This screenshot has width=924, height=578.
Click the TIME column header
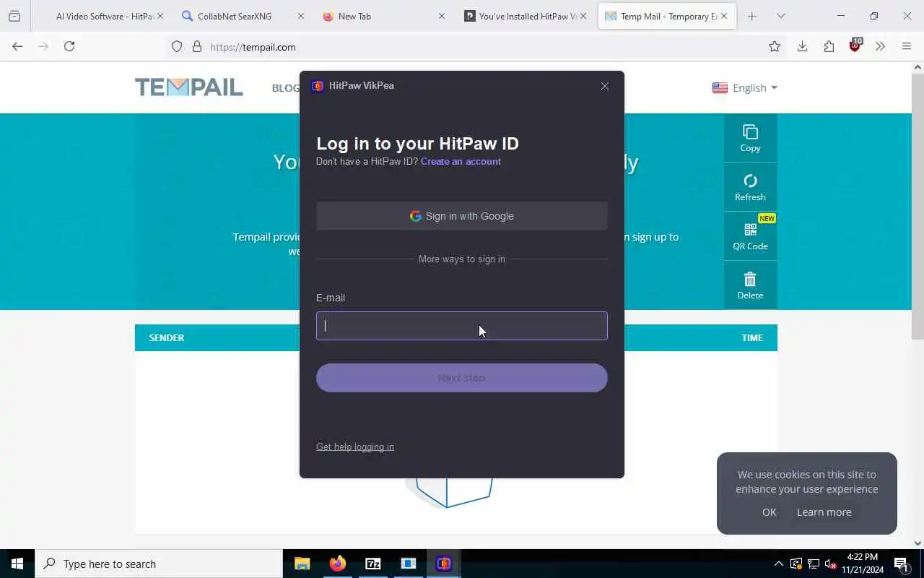click(752, 337)
